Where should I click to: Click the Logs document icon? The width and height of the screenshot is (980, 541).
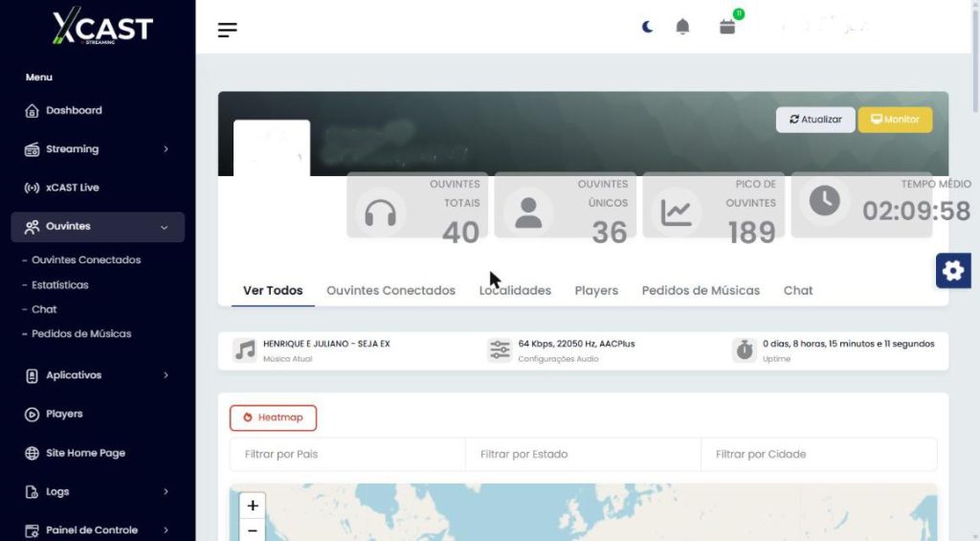pos(32,491)
